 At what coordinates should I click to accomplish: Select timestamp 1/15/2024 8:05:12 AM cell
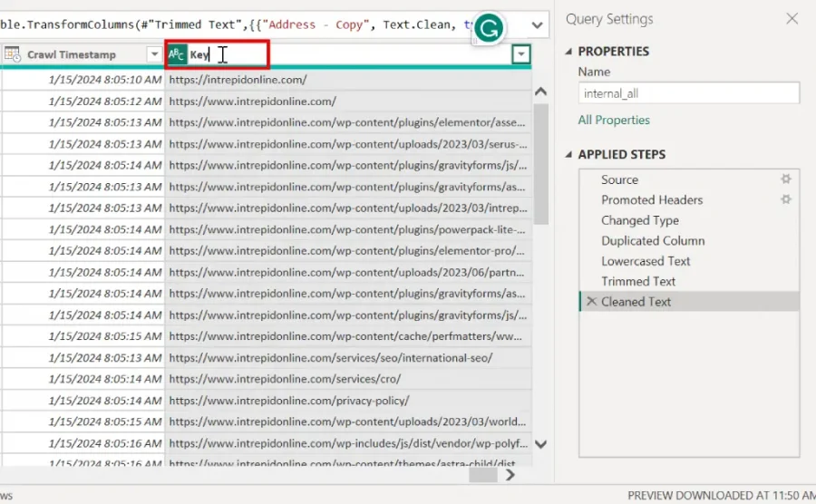tap(83, 101)
